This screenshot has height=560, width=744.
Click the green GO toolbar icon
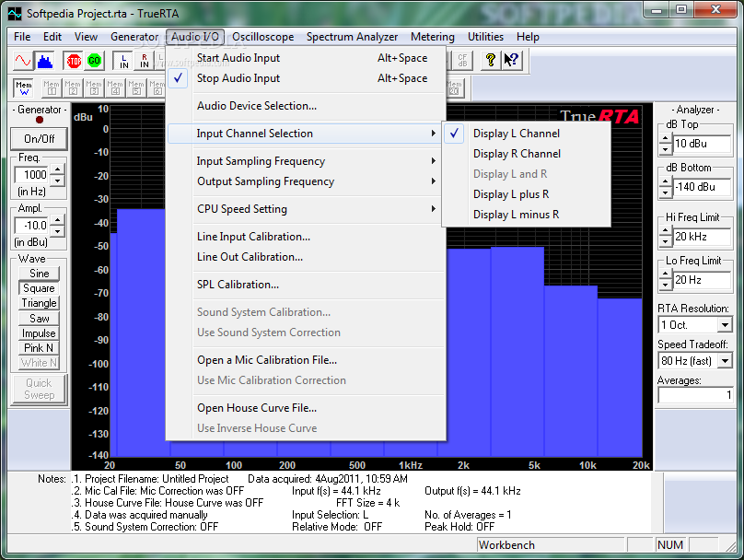(95, 61)
